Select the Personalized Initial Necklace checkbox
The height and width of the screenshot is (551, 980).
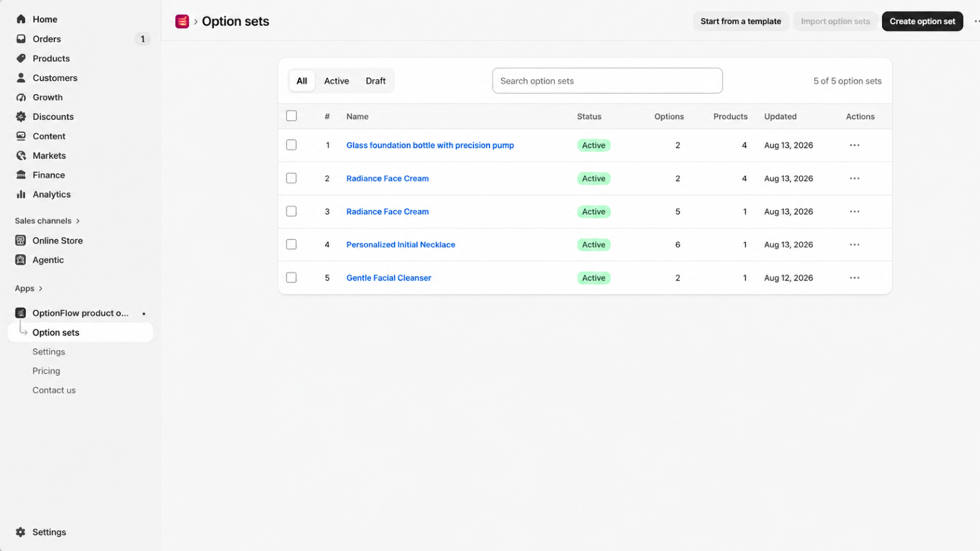(x=292, y=244)
